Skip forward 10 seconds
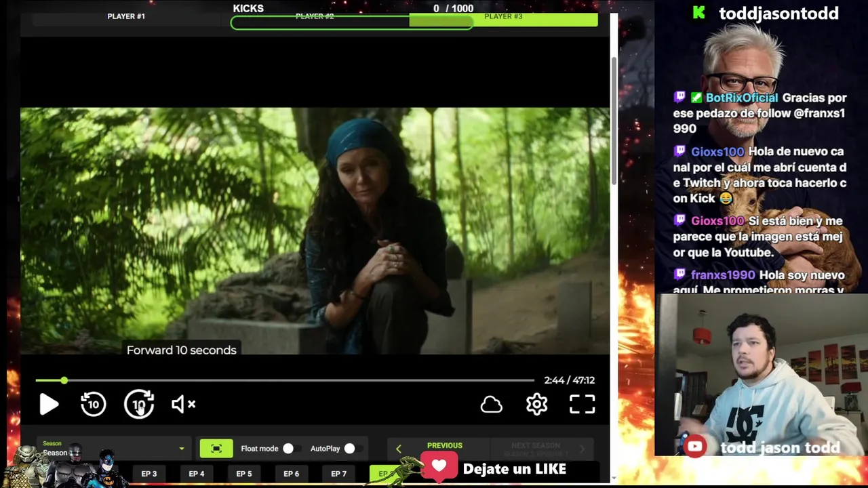This screenshot has width=868, height=488. point(139,405)
